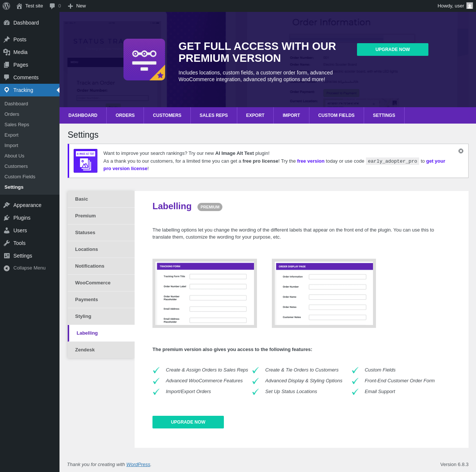Open the WordPress footer link
Screen dimensions: 476x472
click(138, 465)
